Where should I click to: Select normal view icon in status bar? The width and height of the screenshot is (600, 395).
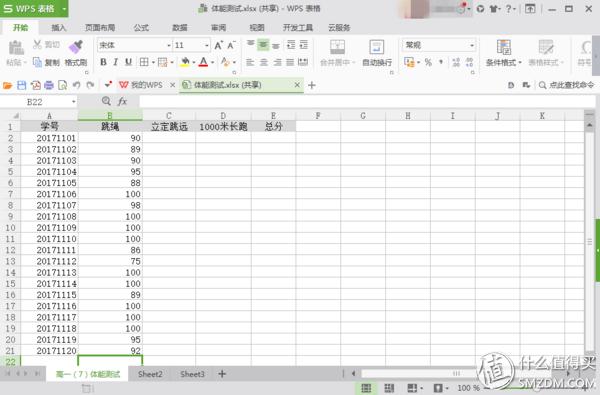[366, 388]
